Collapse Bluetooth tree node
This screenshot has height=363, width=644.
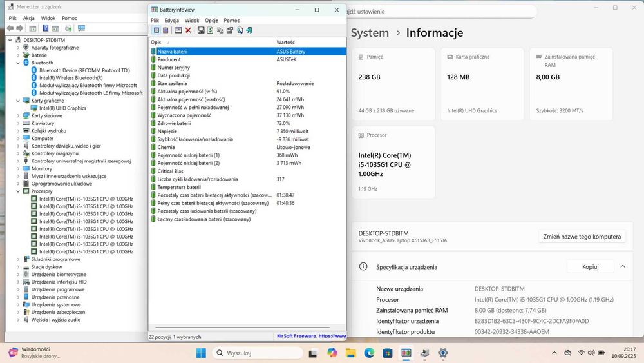18,63
